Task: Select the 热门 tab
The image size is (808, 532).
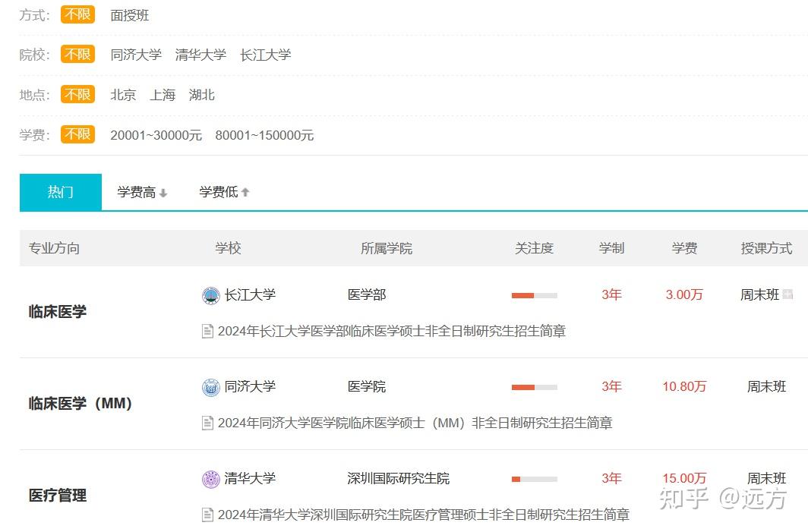Action: [x=61, y=192]
